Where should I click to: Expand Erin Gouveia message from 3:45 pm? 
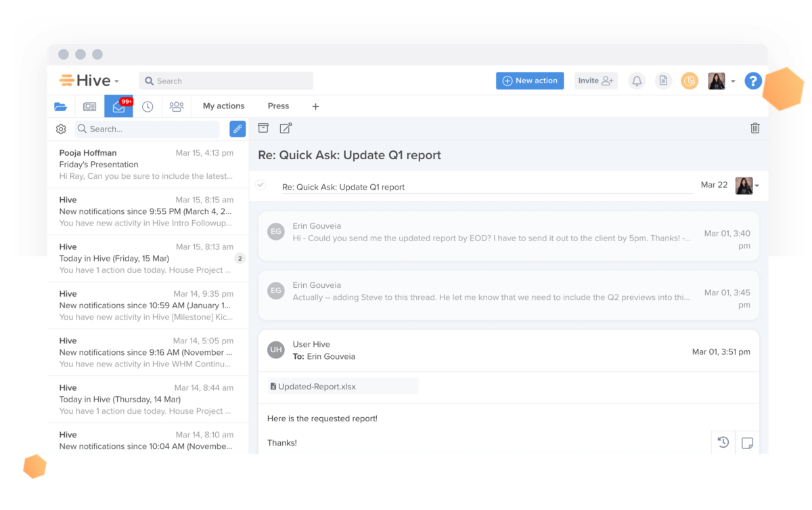coord(508,295)
